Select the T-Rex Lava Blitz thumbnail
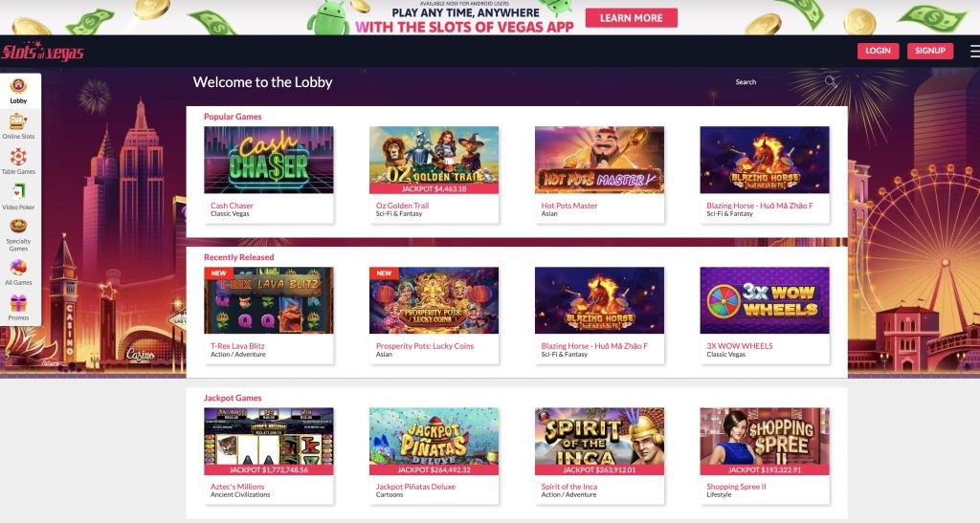Image resolution: width=980 pixels, height=523 pixels. [x=269, y=300]
